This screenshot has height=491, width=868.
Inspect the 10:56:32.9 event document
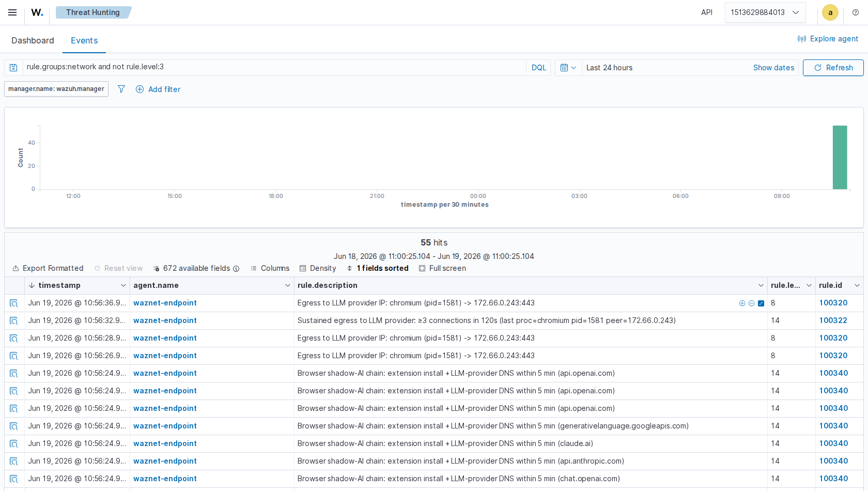pos(14,321)
